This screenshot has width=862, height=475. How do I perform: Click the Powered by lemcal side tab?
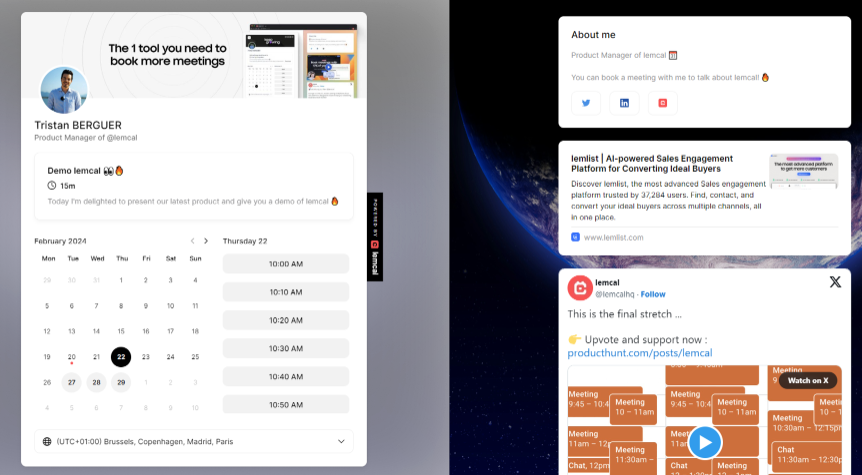point(375,237)
